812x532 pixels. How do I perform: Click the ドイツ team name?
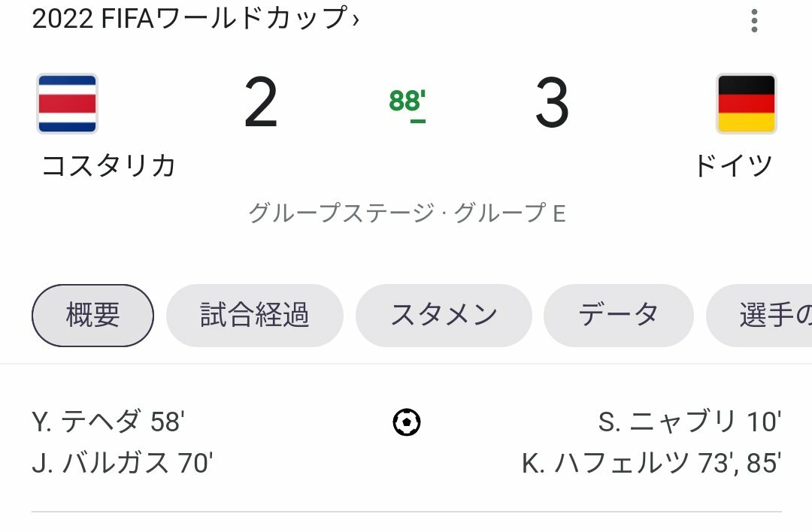click(x=733, y=165)
